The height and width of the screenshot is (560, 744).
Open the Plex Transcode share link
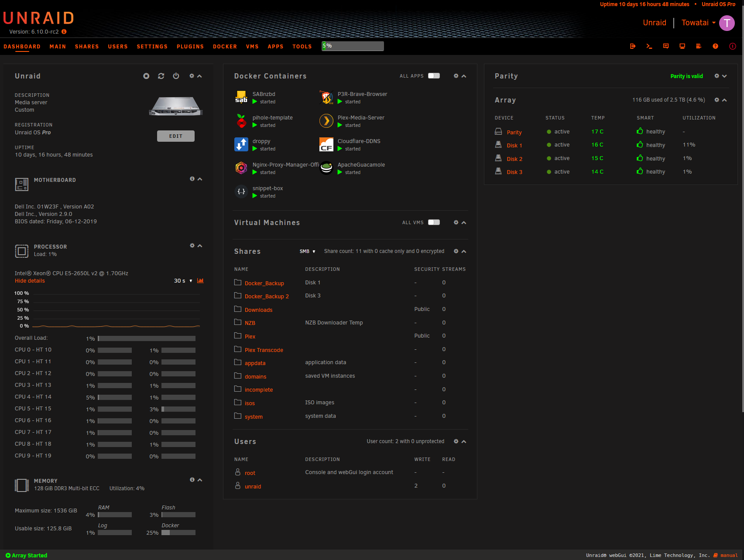click(x=264, y=350)
